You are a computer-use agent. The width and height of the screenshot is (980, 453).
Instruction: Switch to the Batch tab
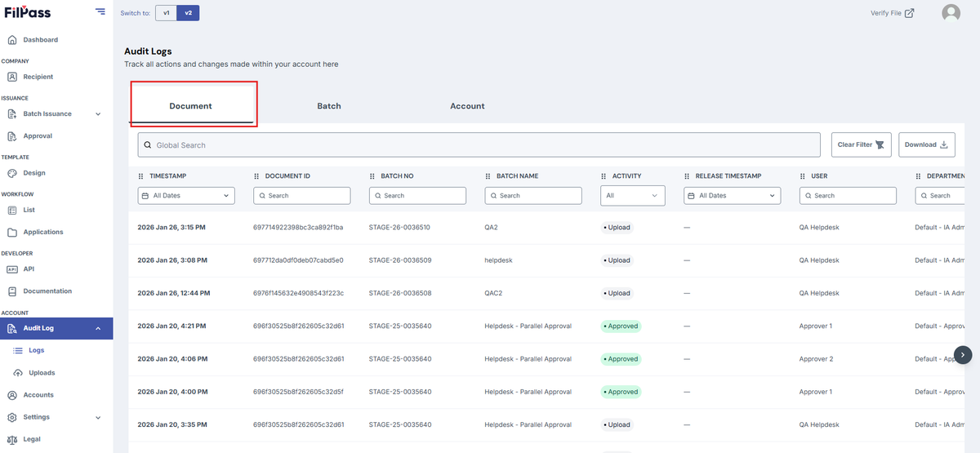coord(329,106)
